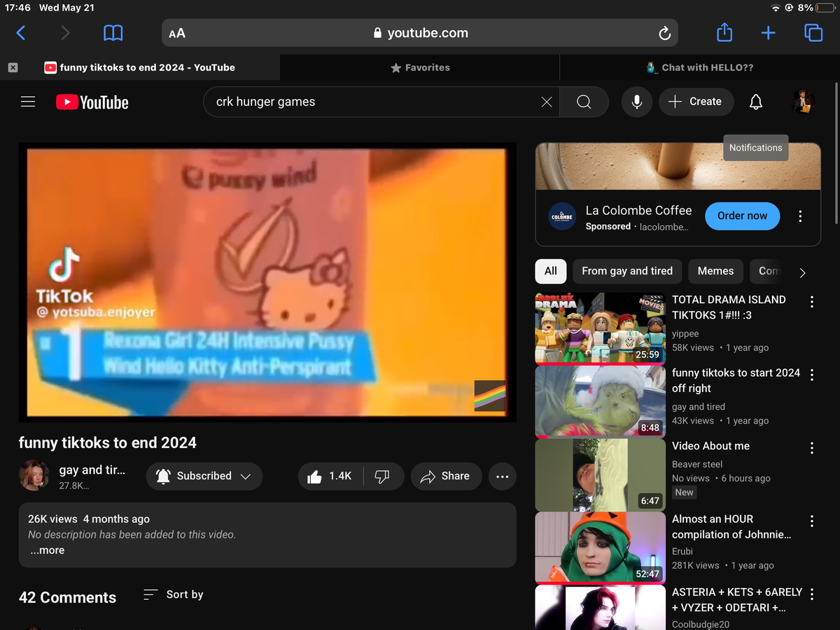840x630 pixels.
Task: Tap the AA reader options button
Action: pyautogui.click(x=177, y=33)
